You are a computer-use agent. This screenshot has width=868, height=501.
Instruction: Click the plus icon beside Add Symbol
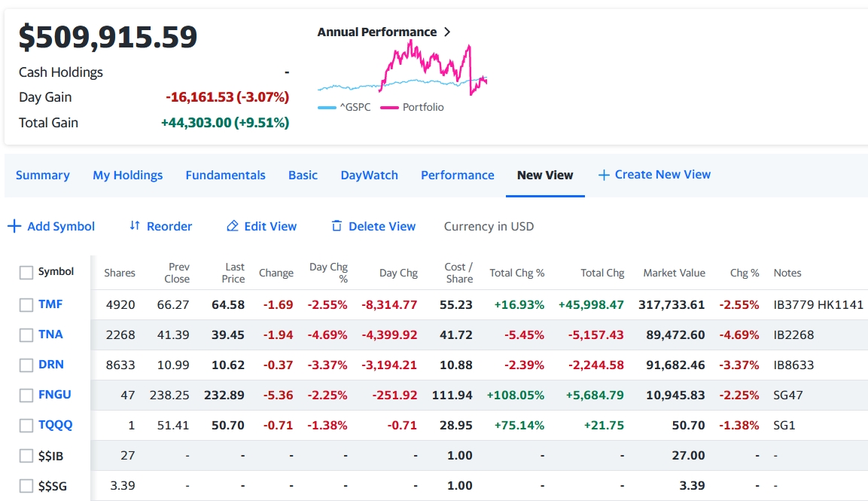(x=14, y=226)
